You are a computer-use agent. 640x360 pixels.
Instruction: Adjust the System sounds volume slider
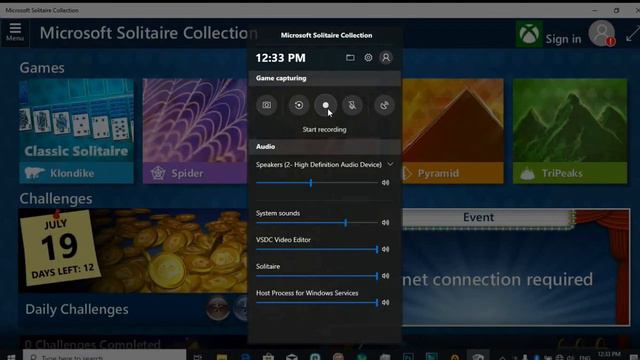coord(317,223)
